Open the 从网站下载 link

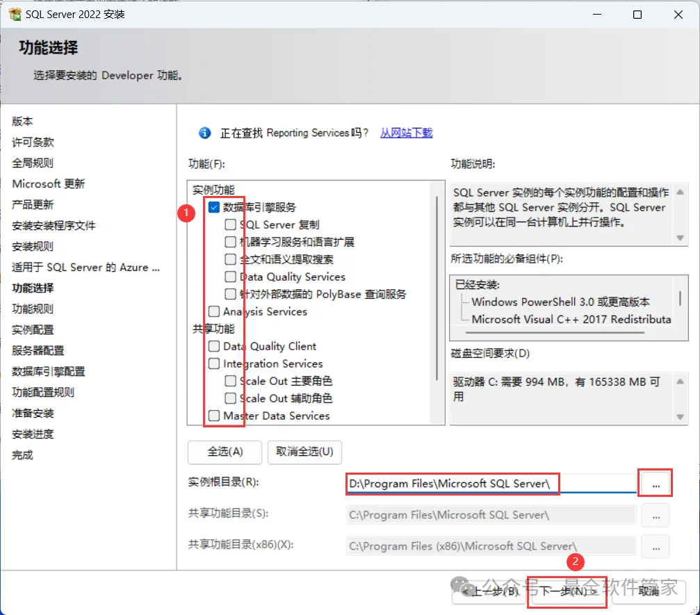[x=406, y=133]
